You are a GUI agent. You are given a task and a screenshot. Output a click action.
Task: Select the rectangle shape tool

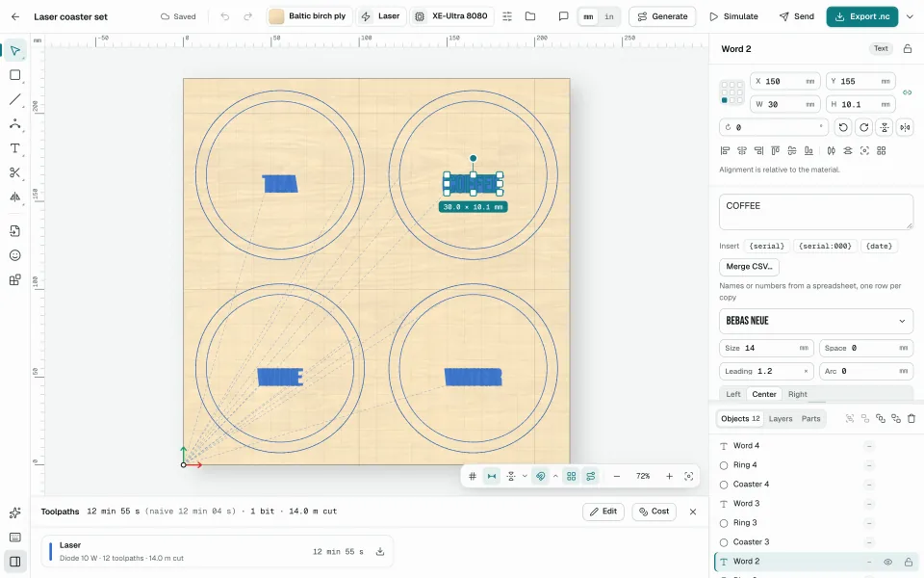pyautogui.click(x=15, y=75)
